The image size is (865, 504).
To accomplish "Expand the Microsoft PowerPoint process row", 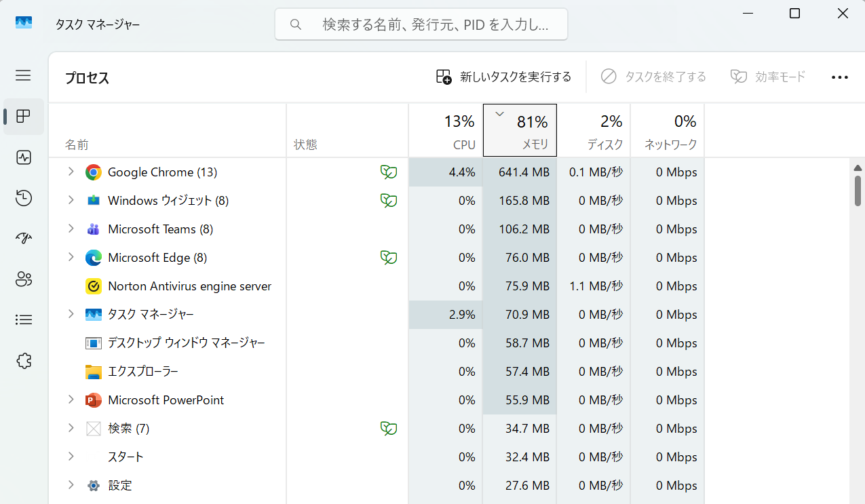I will (x=71, y=400).
